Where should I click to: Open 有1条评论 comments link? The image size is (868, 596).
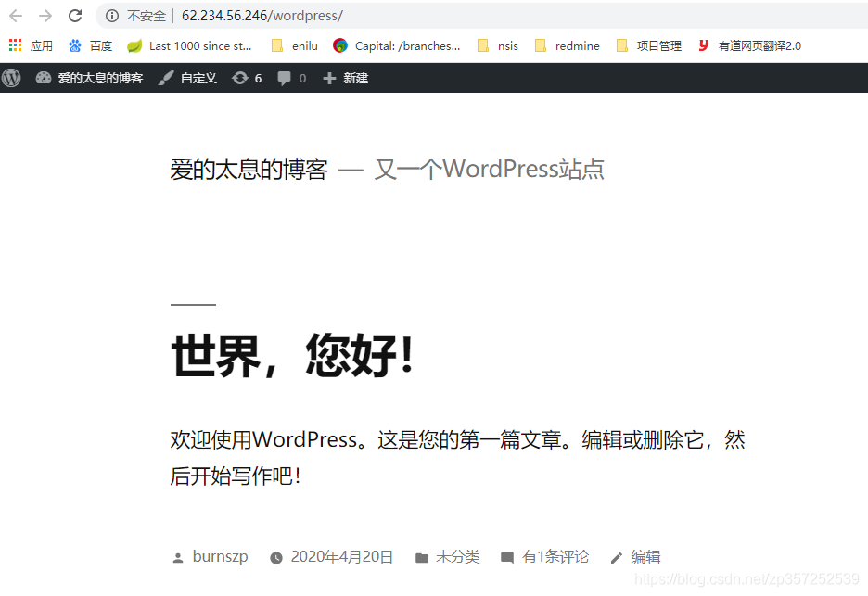(555, 557)
